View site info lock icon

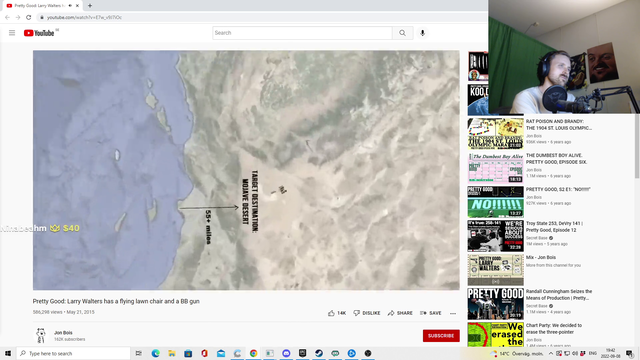[42, 17]
